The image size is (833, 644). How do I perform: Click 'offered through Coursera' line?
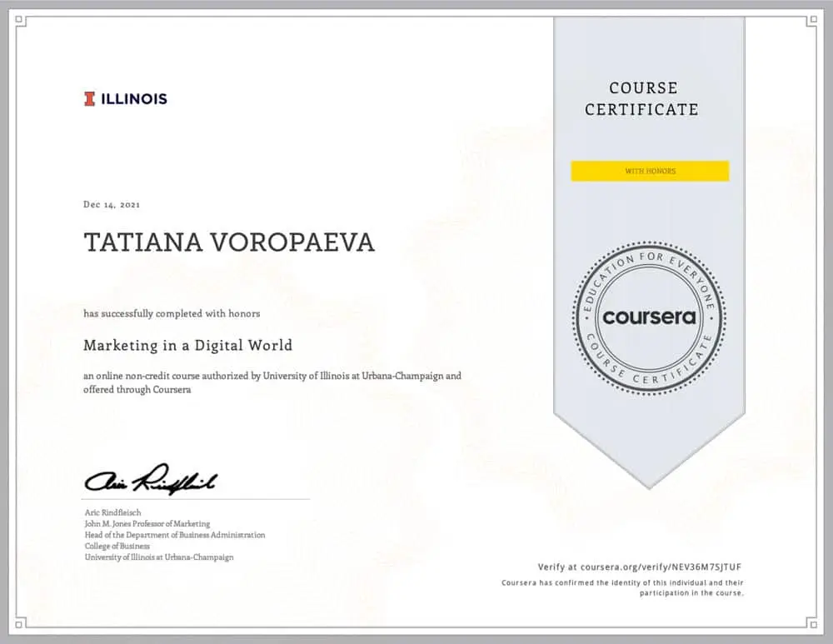pyautogui.click(x=137, y=389)
